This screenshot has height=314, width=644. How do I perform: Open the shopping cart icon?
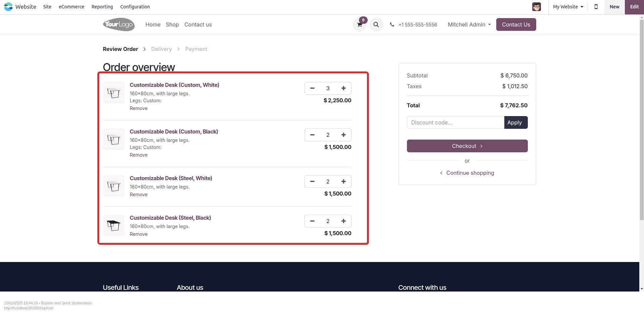tap(360, 25)
